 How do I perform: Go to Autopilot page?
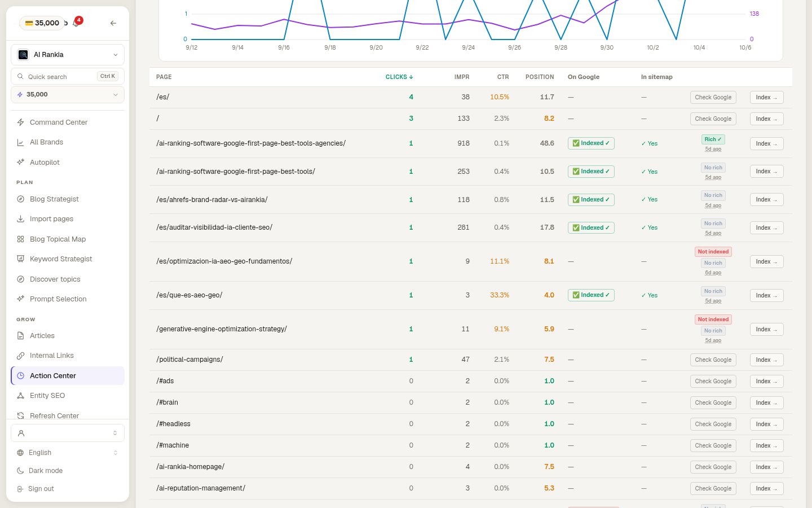(x=68, y=163)
